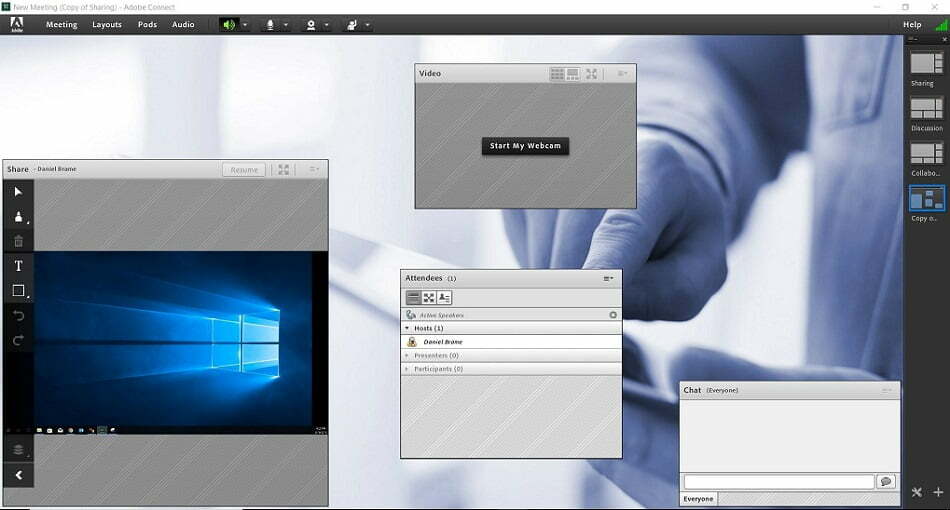Click the trash delete tool in the Share pod
The height and width of the screenshot is (510, 950).
click(18, 241)
